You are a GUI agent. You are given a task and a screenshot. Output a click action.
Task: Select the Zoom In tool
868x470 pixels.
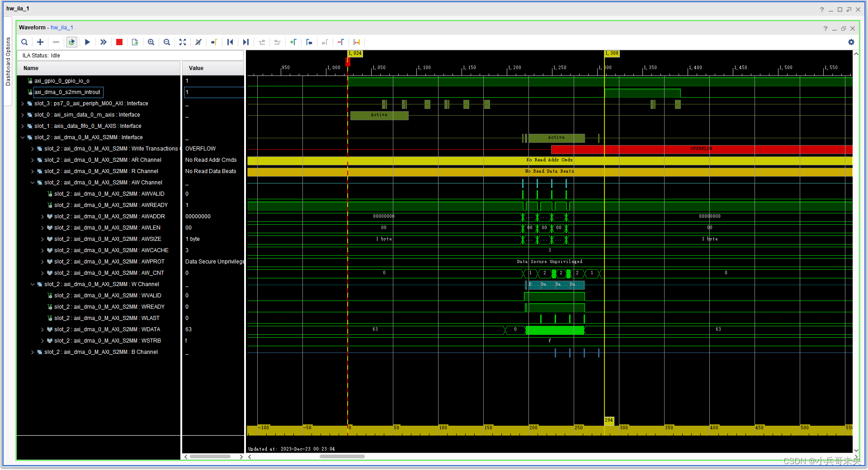click(x=151, y=42)
